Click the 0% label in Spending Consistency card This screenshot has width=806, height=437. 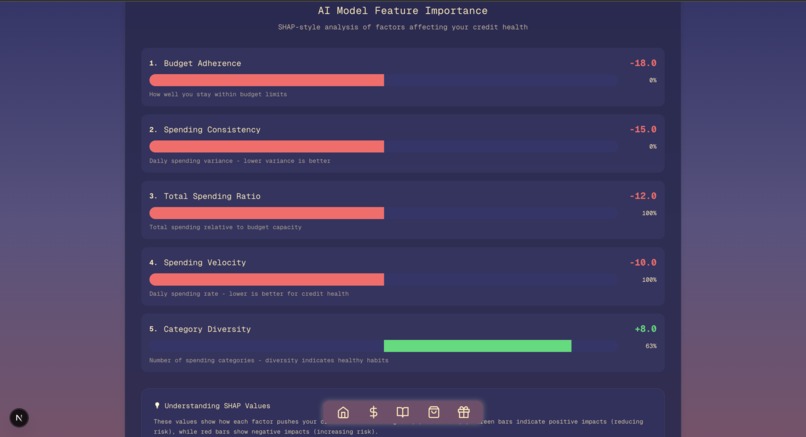[653, 147]
